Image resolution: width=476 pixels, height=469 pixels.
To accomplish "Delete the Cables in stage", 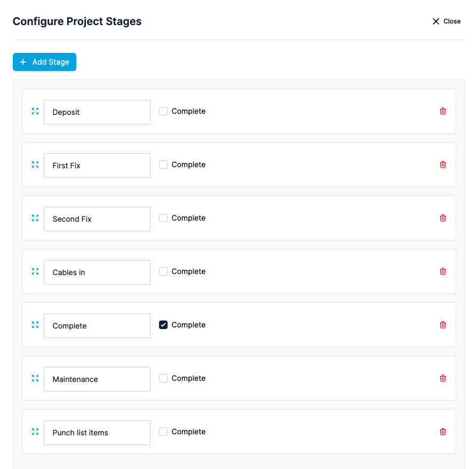I will tap(442, 271).
